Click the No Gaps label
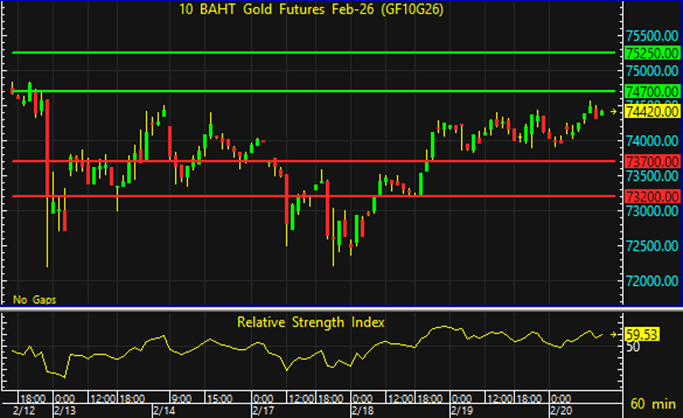The image size is (683, 418). 33,299
